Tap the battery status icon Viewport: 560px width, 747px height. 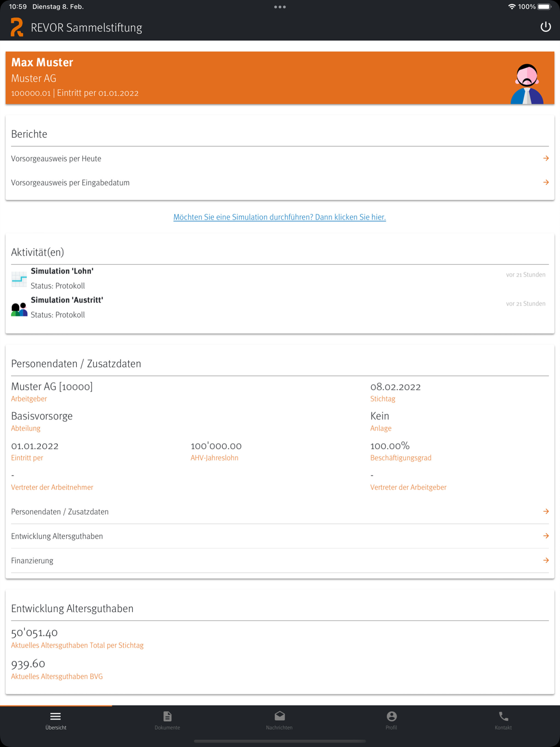[x=545, y=7]
